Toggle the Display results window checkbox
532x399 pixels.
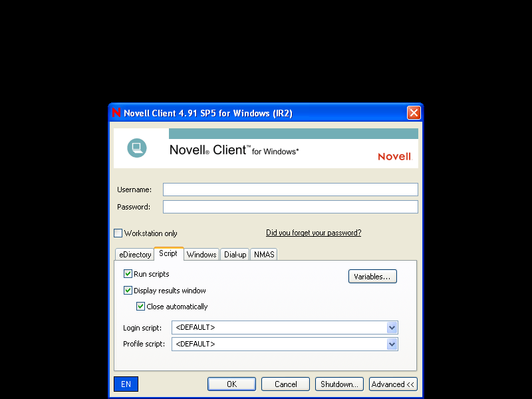128,291
